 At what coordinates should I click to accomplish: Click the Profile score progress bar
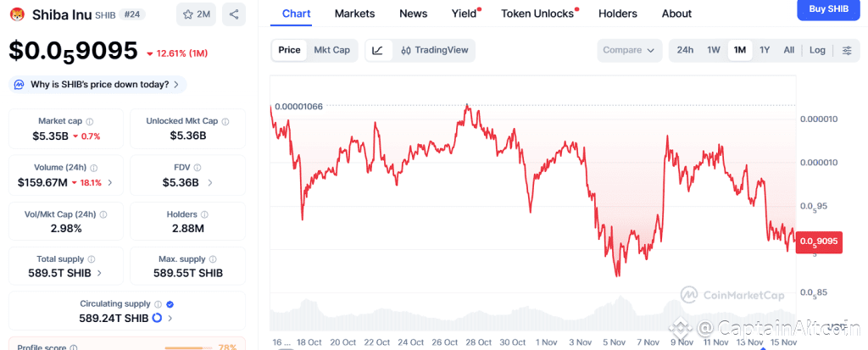[188, 347]
